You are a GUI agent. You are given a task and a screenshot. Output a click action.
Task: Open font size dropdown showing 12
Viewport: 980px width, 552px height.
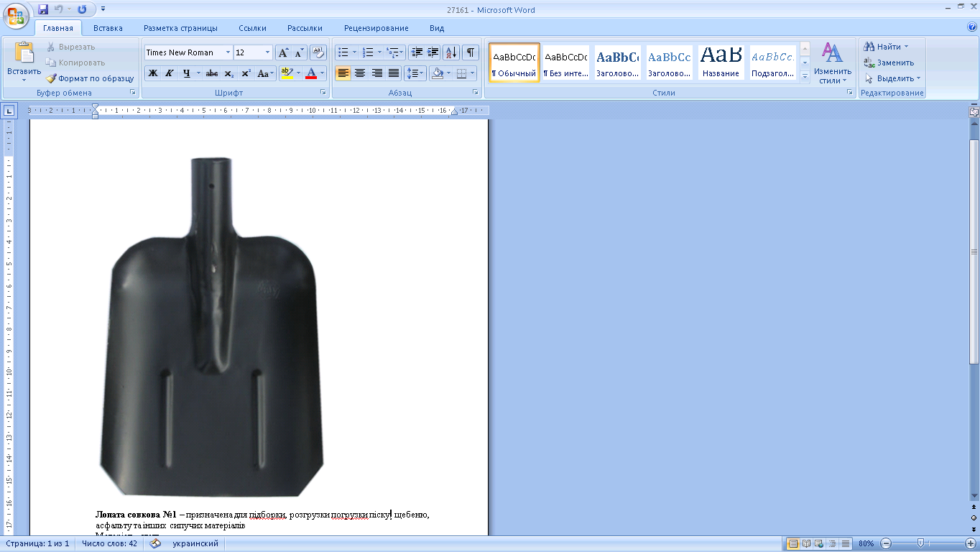point(268,52)
